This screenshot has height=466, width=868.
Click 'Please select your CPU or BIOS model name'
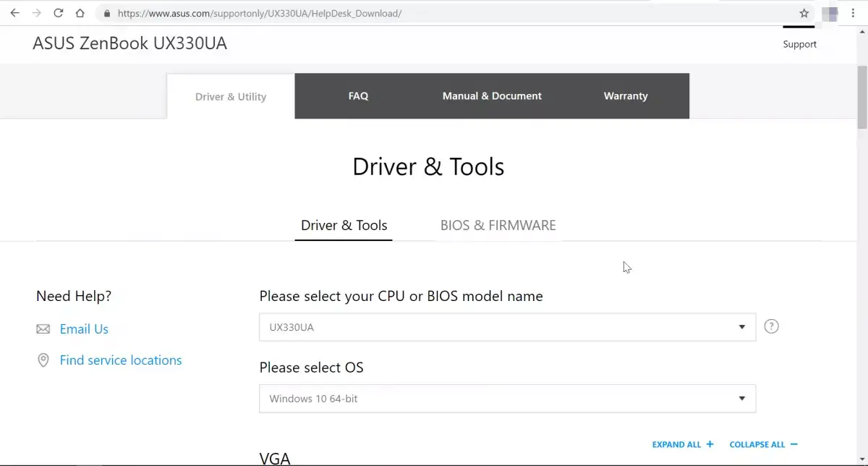point(401,296)
